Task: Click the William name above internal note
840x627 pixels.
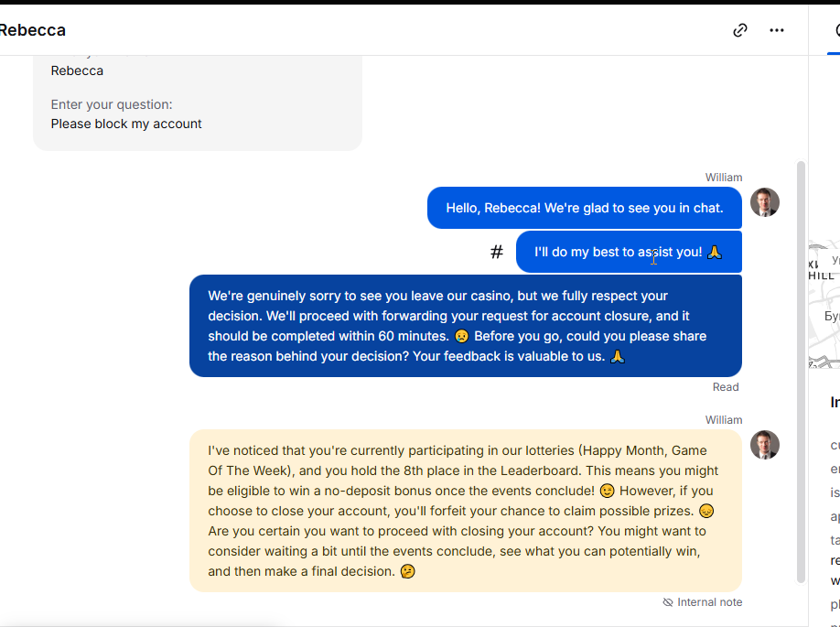Action: point(723,420)
